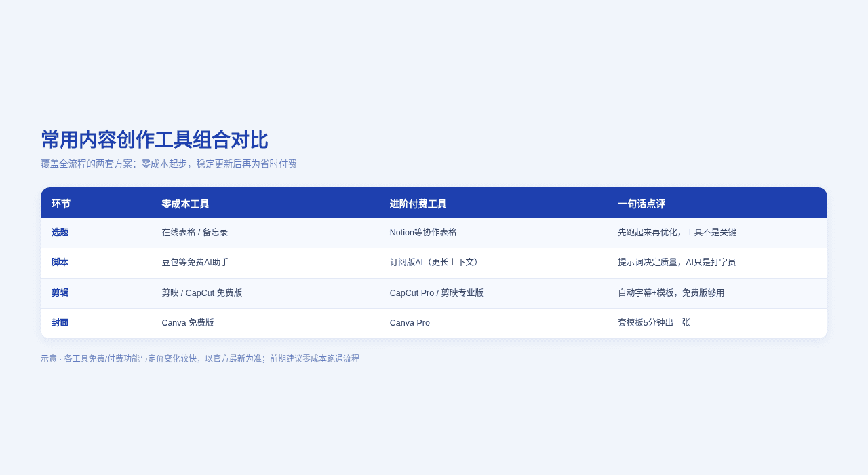Click the cell 自动字幕+模板，免费版够用

point(671,292)
